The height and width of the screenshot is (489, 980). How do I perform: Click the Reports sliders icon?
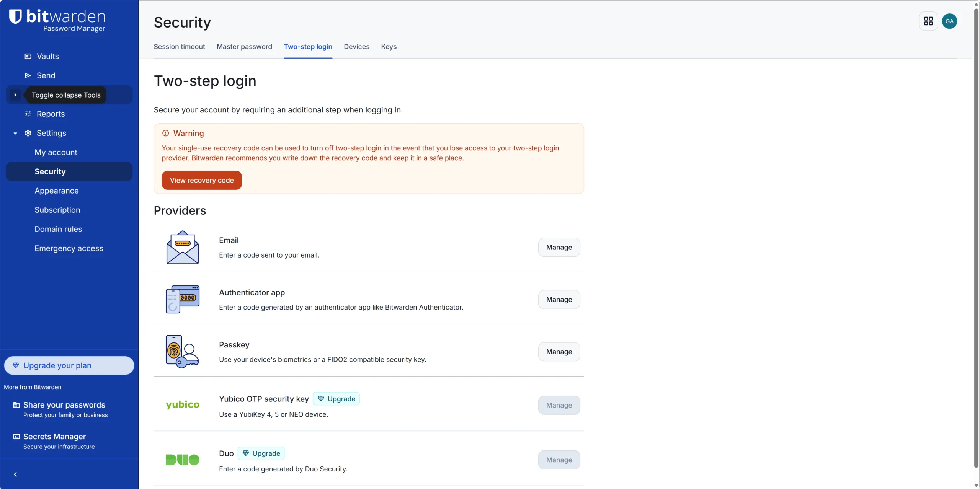(28, 114)
